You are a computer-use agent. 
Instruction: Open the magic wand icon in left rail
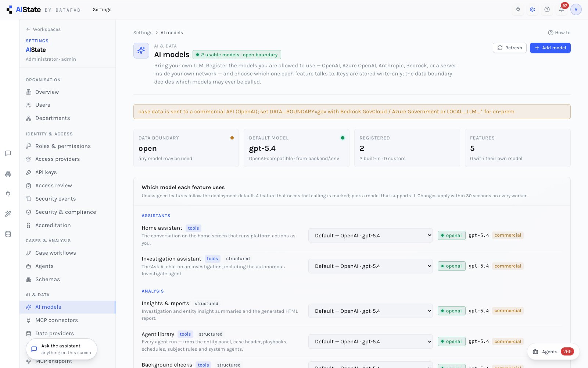pyautogui.click(x=8, y=214)
